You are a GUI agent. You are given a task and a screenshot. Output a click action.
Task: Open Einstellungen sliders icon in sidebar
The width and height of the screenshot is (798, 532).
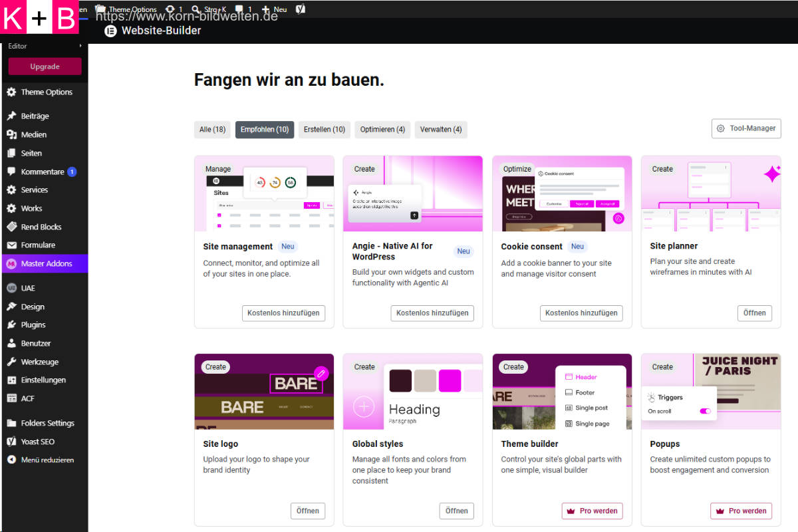coord(11,380)
